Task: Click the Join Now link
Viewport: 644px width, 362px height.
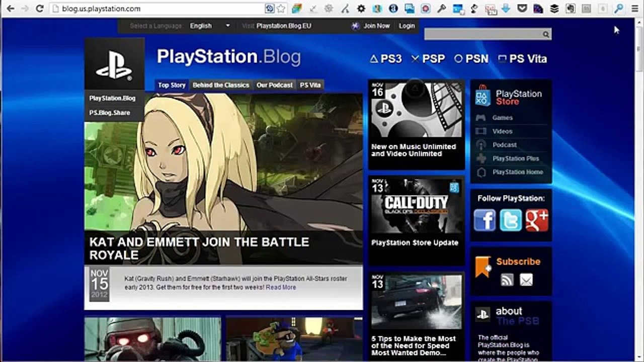Action: click(x=376, y=26)
